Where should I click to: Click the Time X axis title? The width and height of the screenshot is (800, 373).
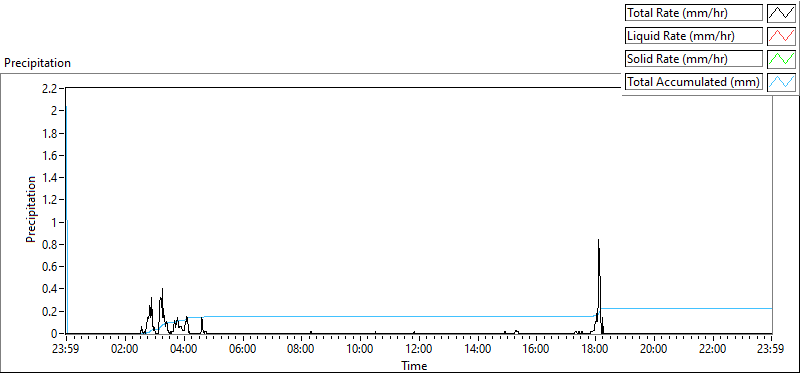pyautogui.click(x=414, y=365)
